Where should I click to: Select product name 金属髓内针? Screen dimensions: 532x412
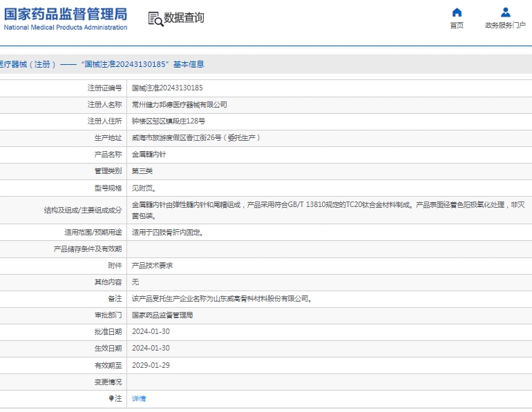point(149,155)
